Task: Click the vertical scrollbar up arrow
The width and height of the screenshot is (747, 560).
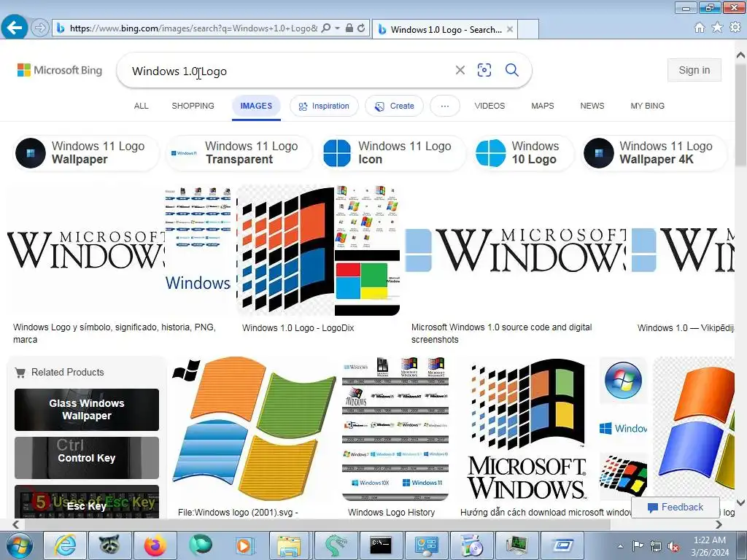Action: [x=741, y=55]
